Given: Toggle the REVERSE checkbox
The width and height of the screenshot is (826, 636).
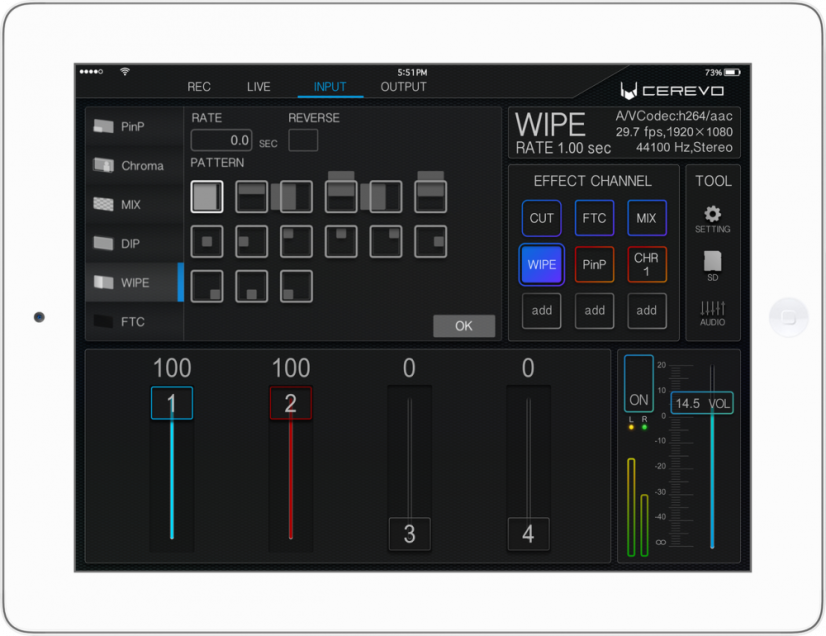Looking at the screenshot, I should click(303, 140).
